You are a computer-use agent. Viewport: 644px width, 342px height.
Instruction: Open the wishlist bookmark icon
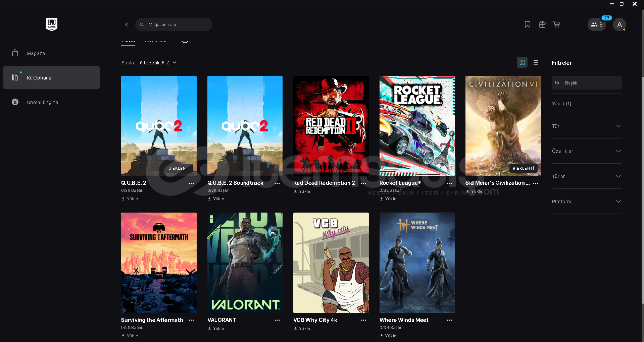coord(528,24)
